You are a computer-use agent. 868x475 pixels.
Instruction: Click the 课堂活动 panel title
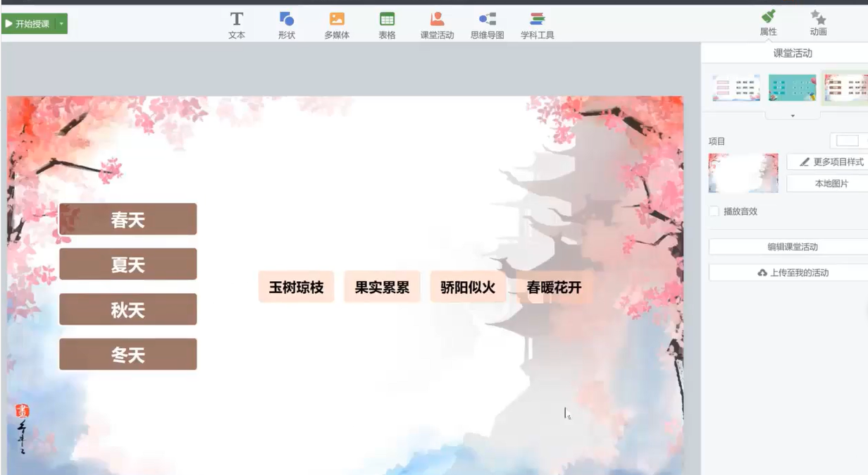(793, 53)
